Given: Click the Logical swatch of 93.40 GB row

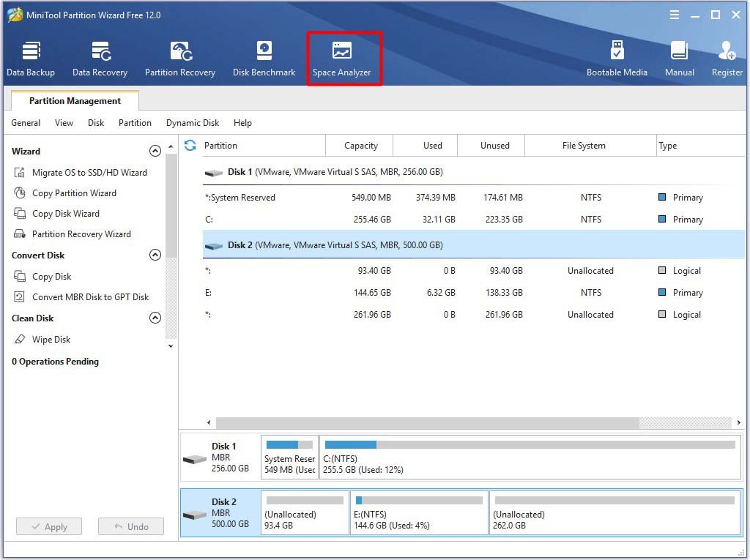Looking at the screenshot, I should point(662,270).
